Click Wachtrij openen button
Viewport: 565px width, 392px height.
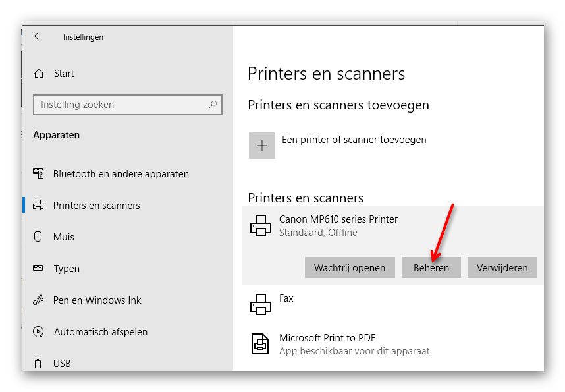350,267
